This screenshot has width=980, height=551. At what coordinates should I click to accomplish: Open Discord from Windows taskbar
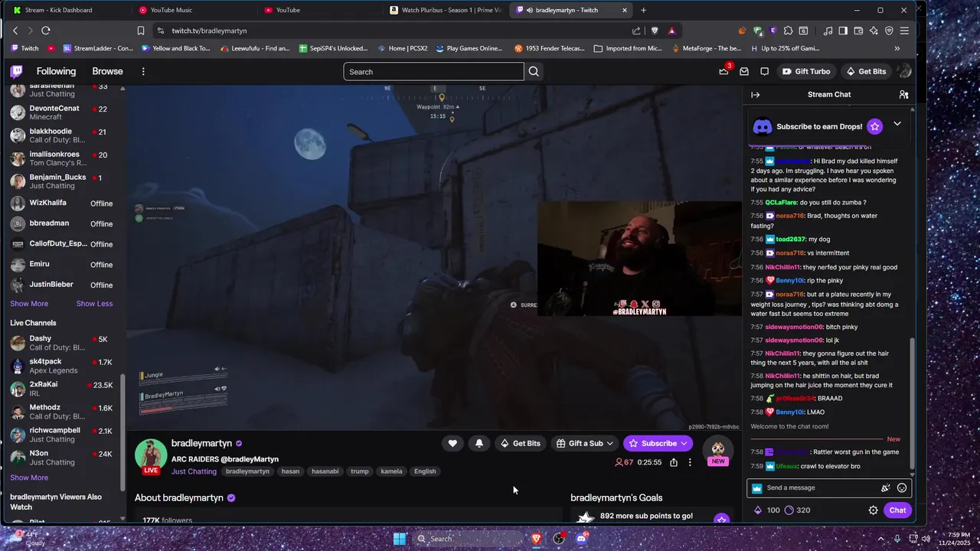[x=581, y=539]
